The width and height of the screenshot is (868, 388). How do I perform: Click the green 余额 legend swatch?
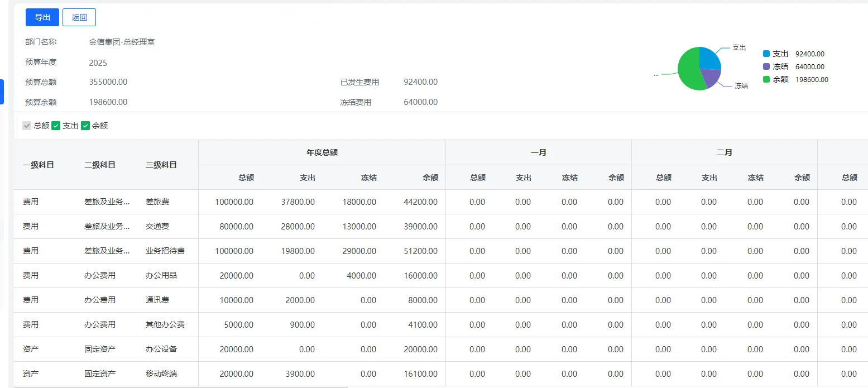766,79
